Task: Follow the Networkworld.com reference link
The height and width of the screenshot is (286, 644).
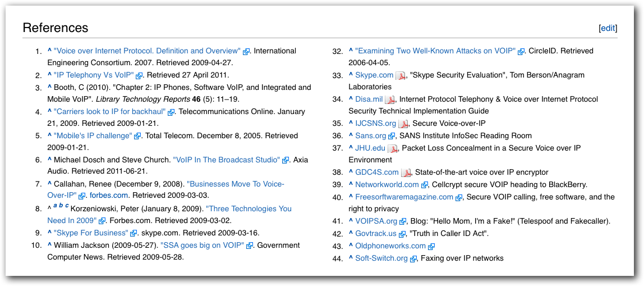Action: [x=387, y=184]
